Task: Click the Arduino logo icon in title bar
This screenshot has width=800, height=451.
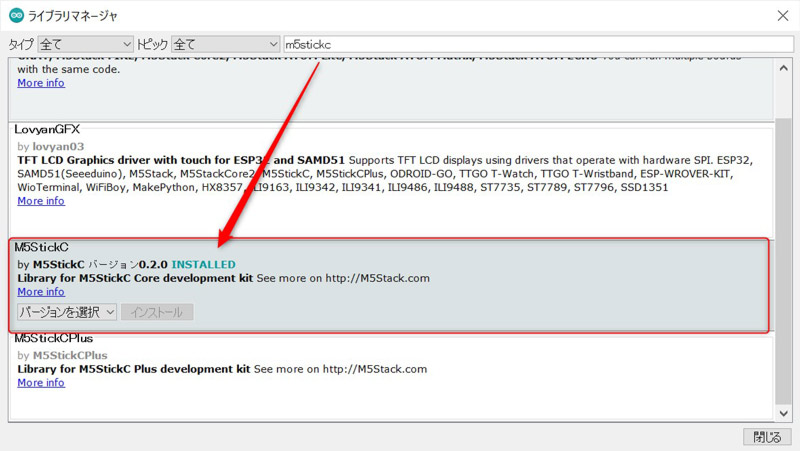Action: tap(16, 15)
